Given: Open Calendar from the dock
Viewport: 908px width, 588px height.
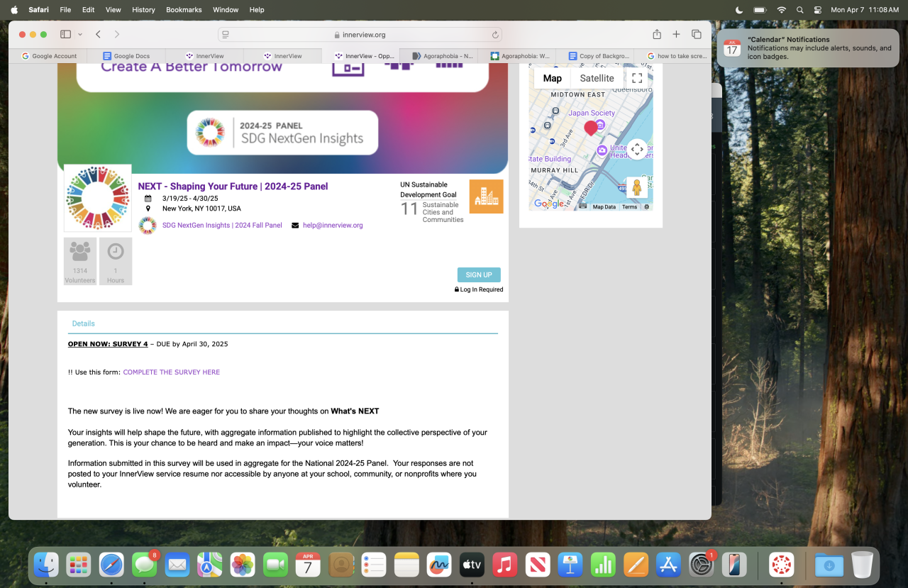Looking at the screenshot, I should [x=308, y=565].
